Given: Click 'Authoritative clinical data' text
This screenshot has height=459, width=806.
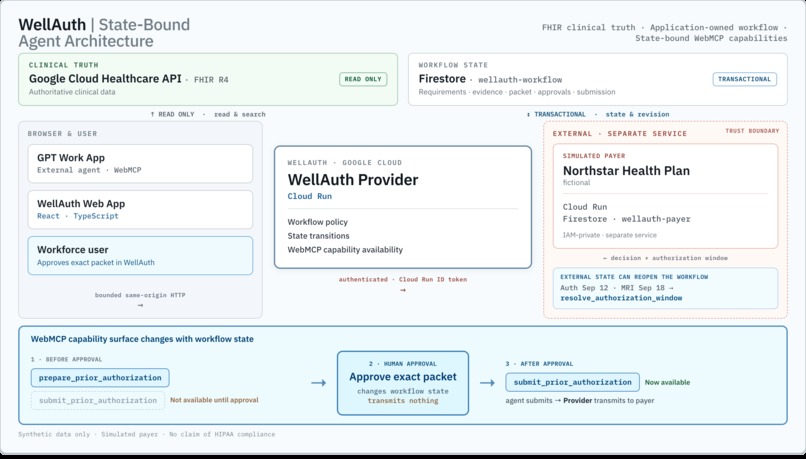Looking at the screenshot, I should [72, 92].
